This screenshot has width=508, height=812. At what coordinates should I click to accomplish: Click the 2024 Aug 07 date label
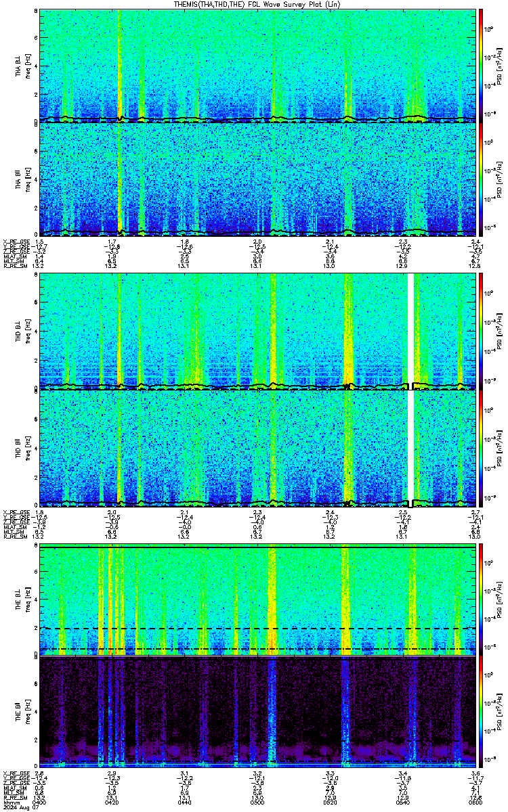tap(20, 807)
